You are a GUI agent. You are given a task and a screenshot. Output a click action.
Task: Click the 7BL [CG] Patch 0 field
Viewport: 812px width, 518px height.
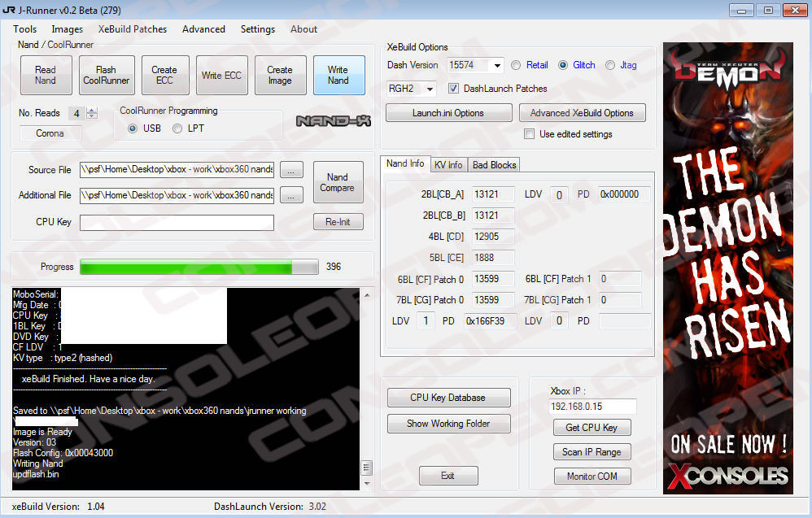tap(493, 300)
